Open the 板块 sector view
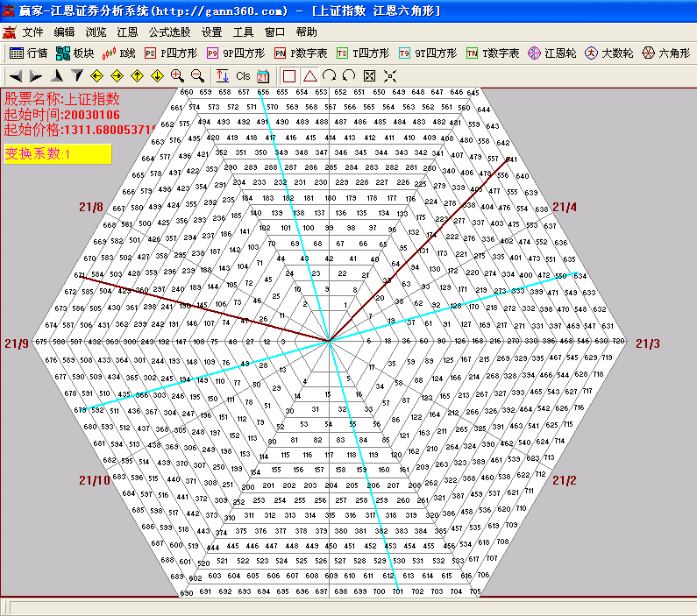697x616 pixels. tap(75, 53)
